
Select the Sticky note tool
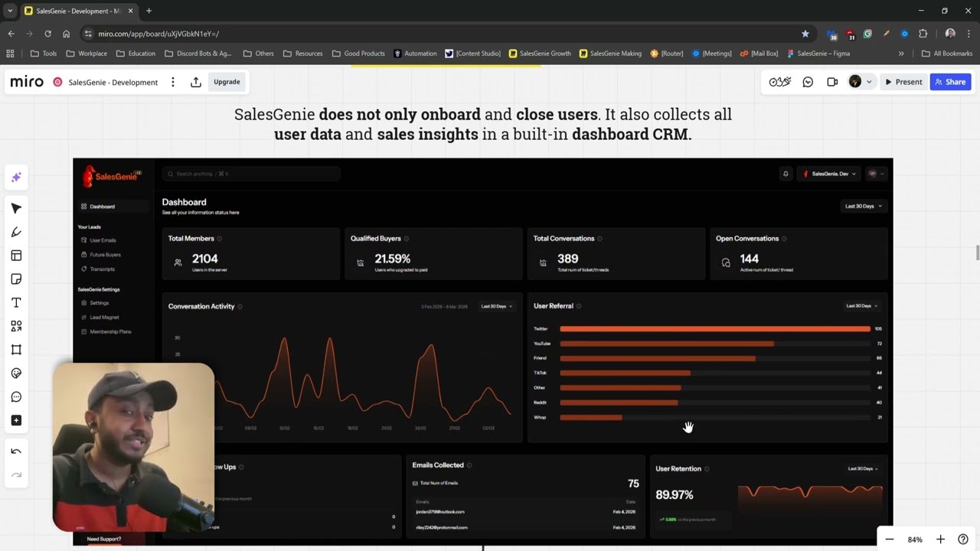[16, 279]
